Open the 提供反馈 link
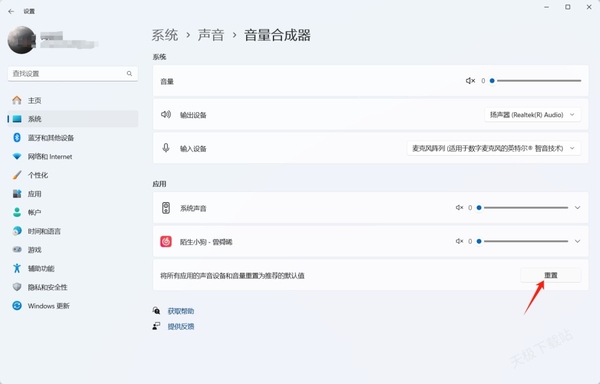The width and height of the screenshot is (600, 384). point(181,326)
